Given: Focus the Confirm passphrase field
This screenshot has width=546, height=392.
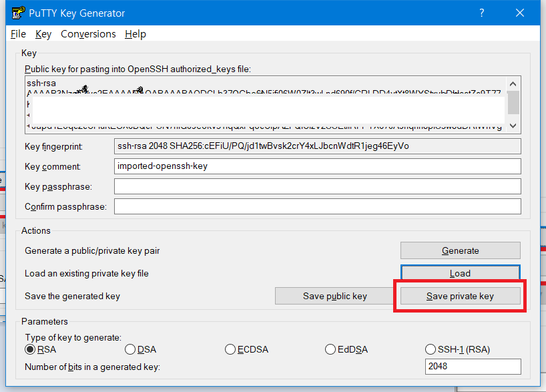Looking at the screenshot, I should click(x=318, y=206).
